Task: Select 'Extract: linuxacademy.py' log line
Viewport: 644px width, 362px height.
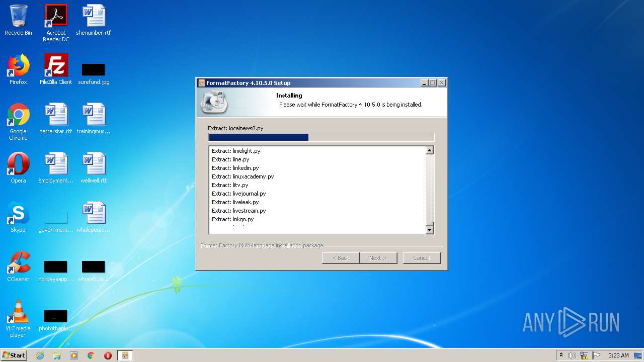Action: coord(243,176)
